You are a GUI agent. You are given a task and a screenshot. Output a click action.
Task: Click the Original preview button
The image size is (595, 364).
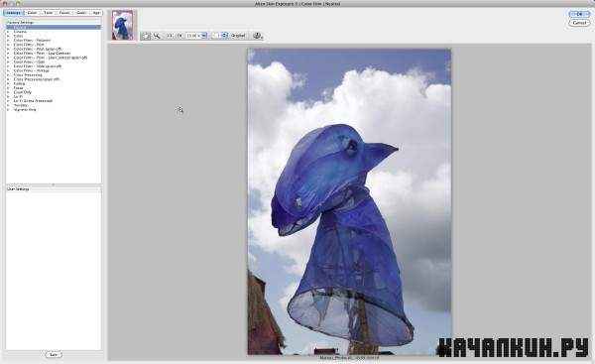tap(238, 36)
